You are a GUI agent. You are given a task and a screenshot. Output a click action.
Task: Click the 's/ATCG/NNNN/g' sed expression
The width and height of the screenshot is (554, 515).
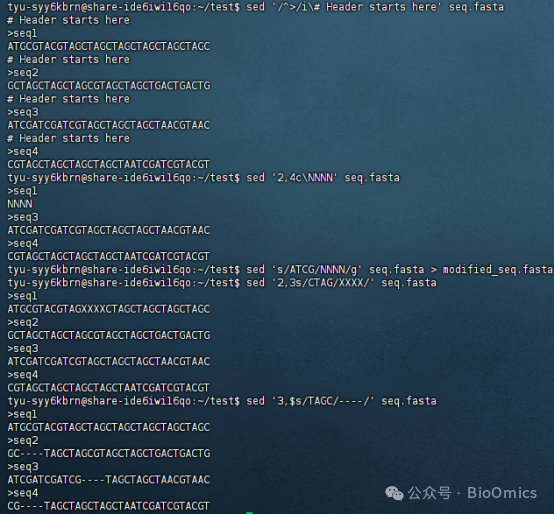[x=317, y=270]
